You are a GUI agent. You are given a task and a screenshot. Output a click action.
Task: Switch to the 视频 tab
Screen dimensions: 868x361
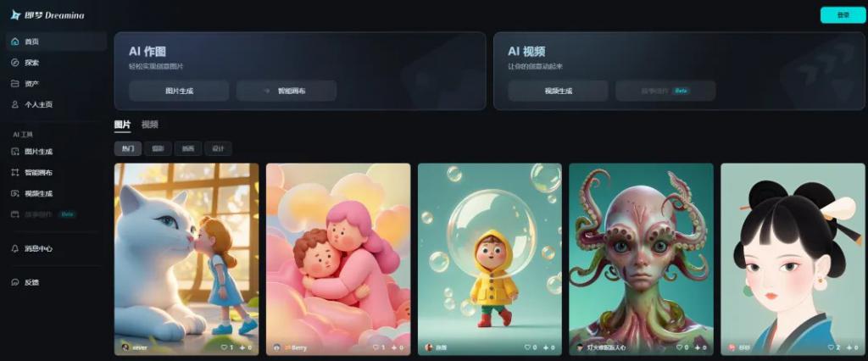tap(149, 125)
